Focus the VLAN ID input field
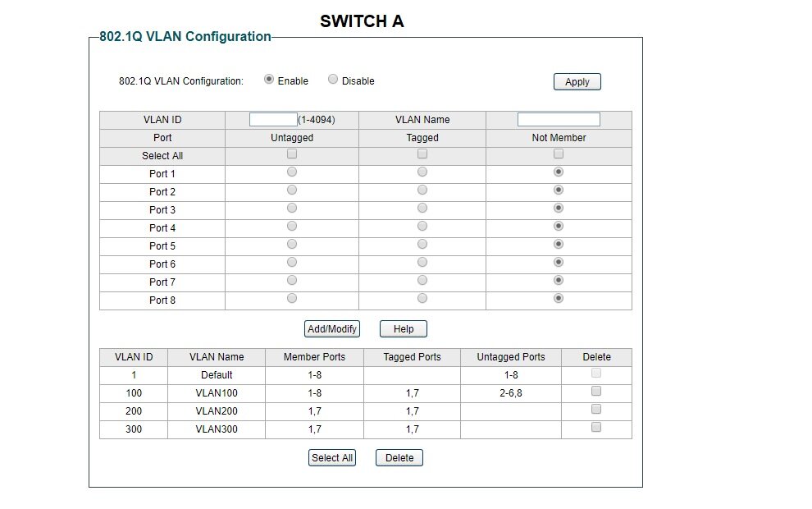Screen dimensions: 812x509 [x=273, y=120]
